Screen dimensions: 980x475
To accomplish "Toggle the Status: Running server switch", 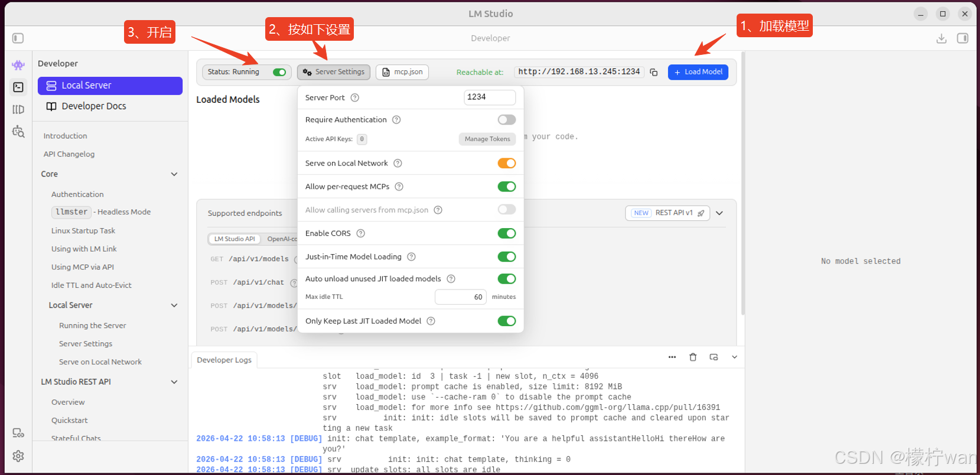I will 279,72.
